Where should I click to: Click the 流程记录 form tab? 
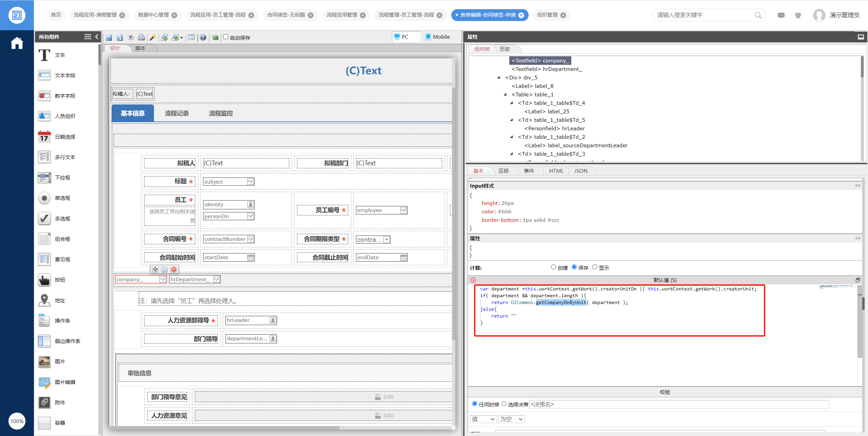pos(176,113)
